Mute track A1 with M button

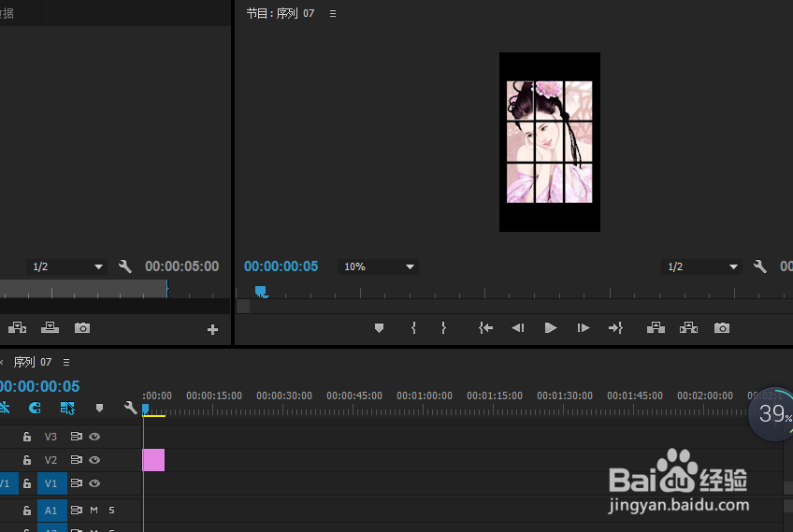pos(94,510)
